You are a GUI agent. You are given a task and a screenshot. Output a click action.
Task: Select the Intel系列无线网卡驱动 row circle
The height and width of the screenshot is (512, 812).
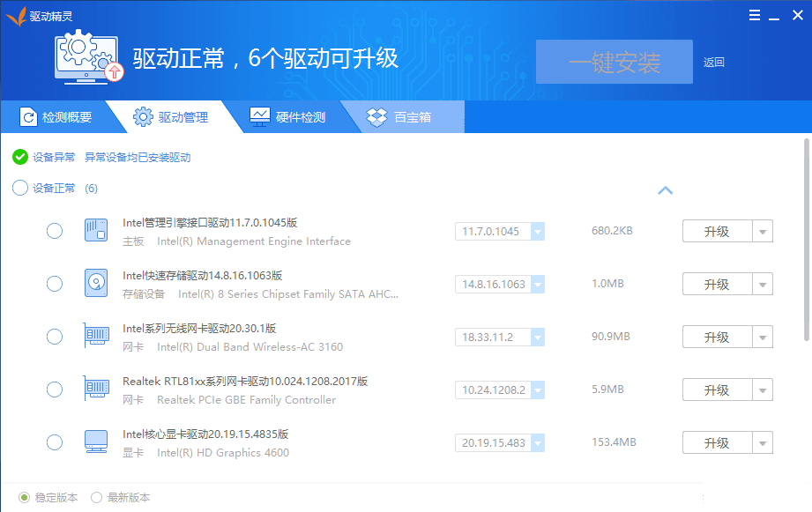point(55,337)
